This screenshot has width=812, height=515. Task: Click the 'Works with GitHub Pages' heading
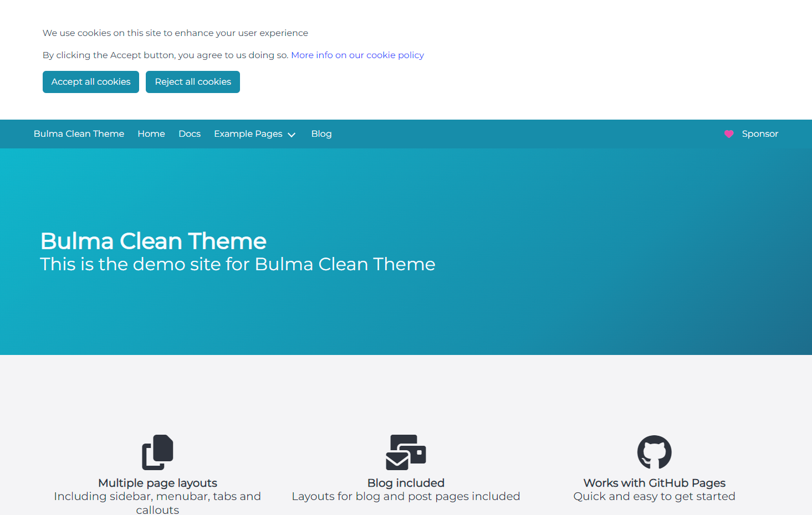click(x=654, y=483)
